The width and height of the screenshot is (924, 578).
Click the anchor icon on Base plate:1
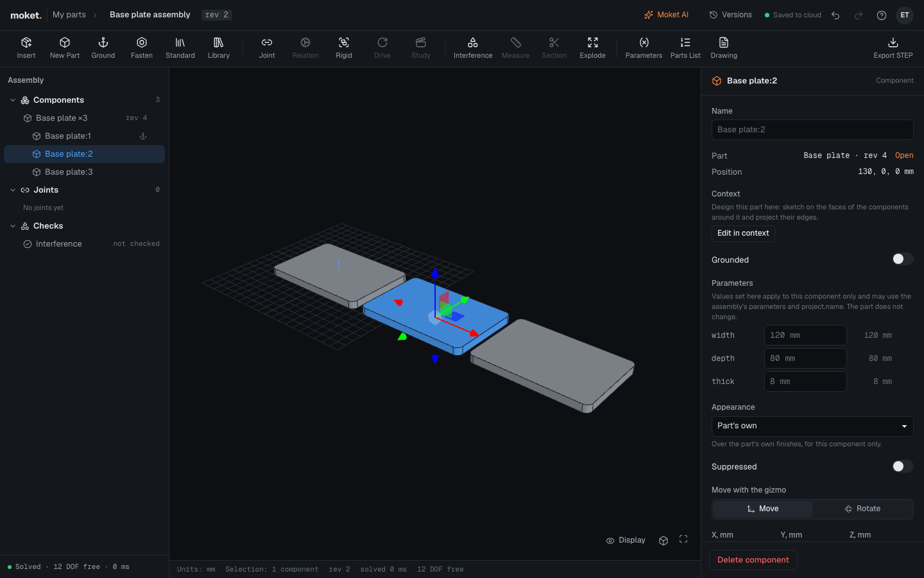143,136
